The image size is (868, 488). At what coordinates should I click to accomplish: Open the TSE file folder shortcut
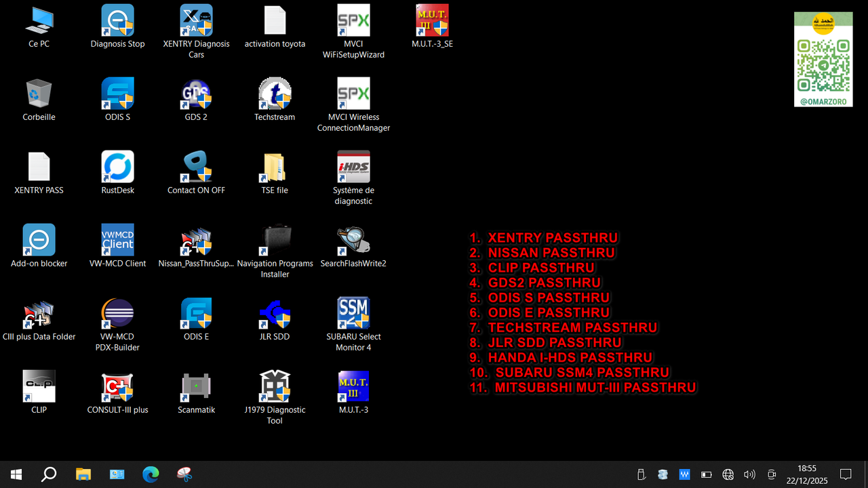click(275, 174)
